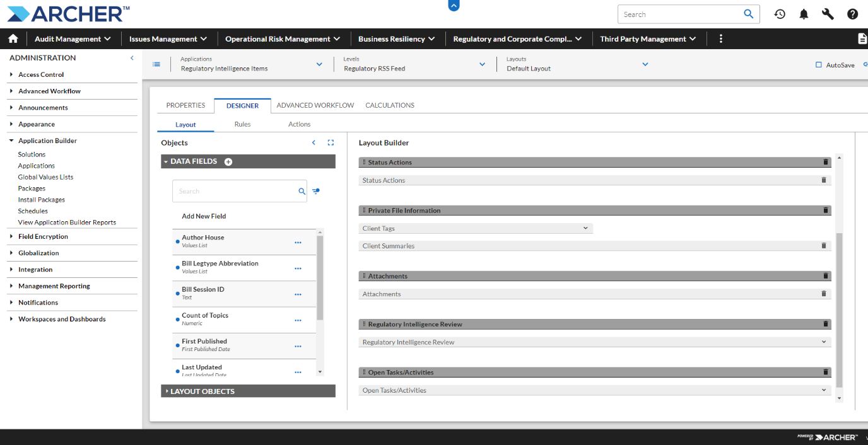Open the administration wrench icon
The image size is (868, 445).
tap(828, 14)
